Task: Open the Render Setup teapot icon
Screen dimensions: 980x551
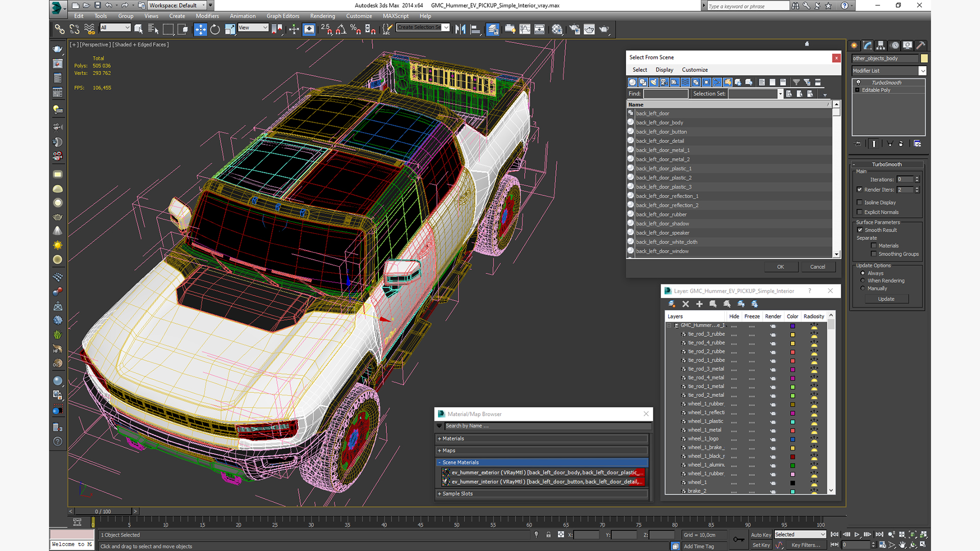Action: coord(574,30)
